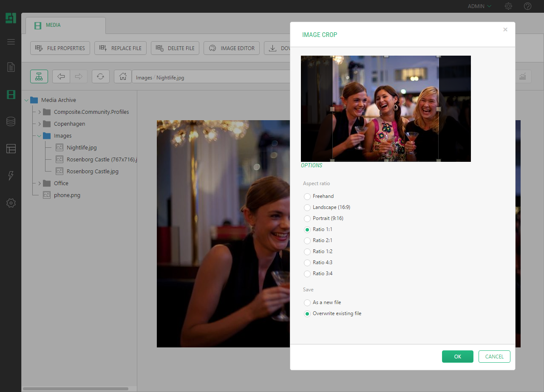Toggle the tree structure view icon
This screenshot has width=544, height=392.
[x=39, y=76]
